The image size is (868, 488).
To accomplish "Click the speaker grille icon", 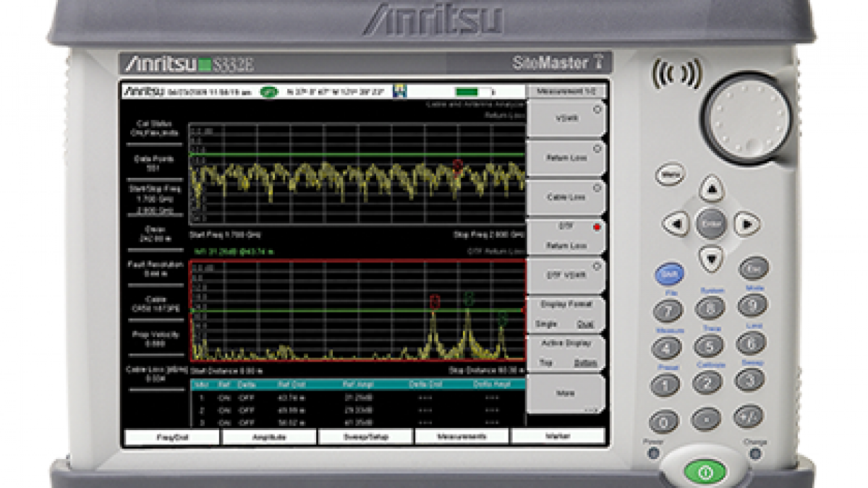I will [x=677, y=73].
